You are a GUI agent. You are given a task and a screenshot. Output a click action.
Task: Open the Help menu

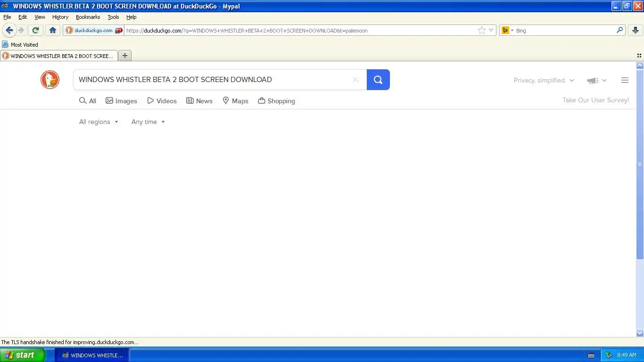pyautogui.click(x=131, y=17)
